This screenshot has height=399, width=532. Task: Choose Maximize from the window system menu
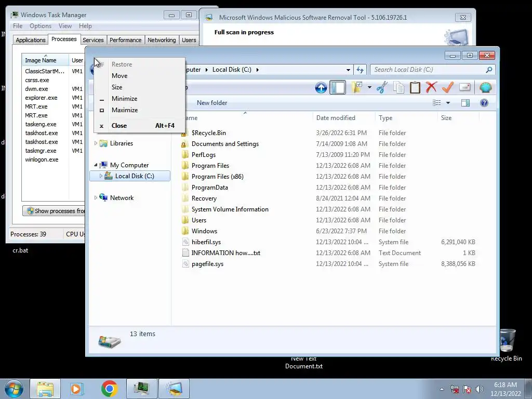pos(140,110)
